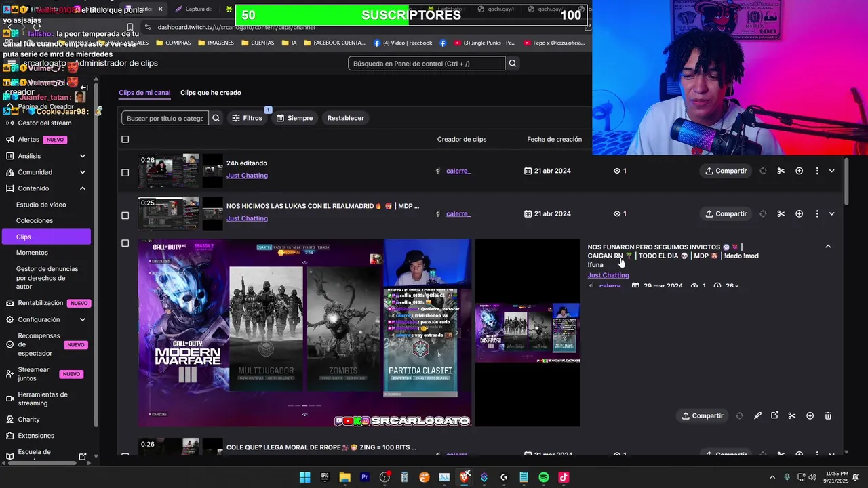
Task: Expand Comunidad section in sidebar
Action: click(x=82, y=172)
